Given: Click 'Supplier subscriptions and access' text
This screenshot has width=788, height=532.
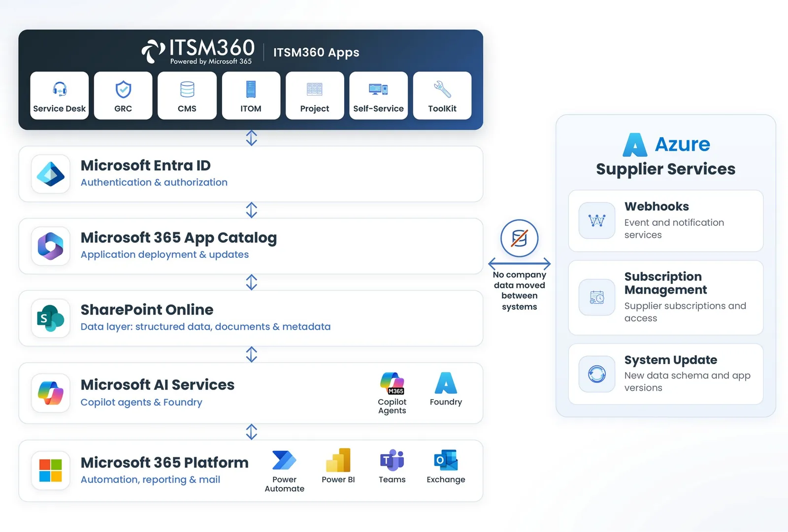Looking at the screenshot, I should (685, 312).
